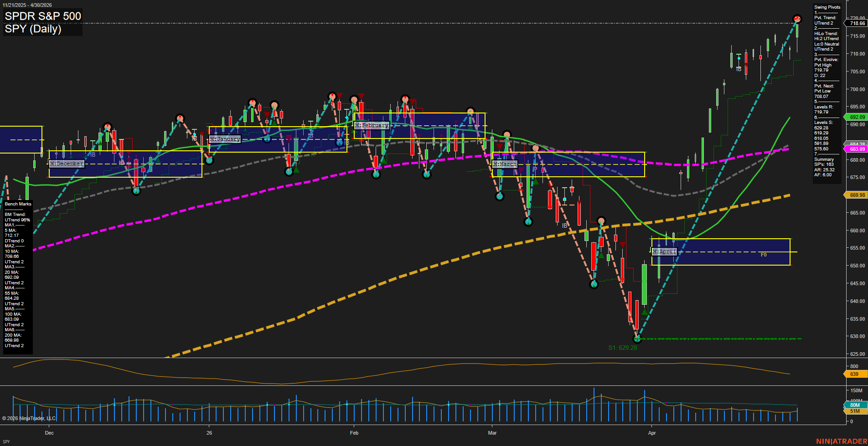Click the BM Trend UTrend 96% reading

point(17,220)
